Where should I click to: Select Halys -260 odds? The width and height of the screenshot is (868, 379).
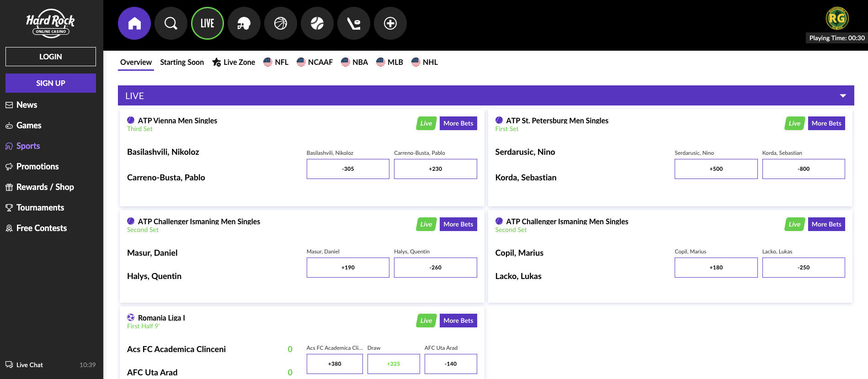tap(436, 268)
